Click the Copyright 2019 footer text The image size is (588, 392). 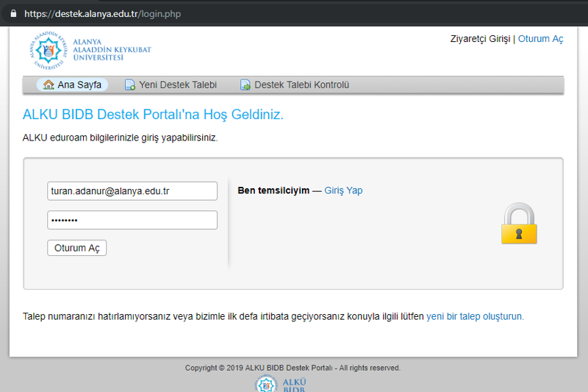[293, 368]
